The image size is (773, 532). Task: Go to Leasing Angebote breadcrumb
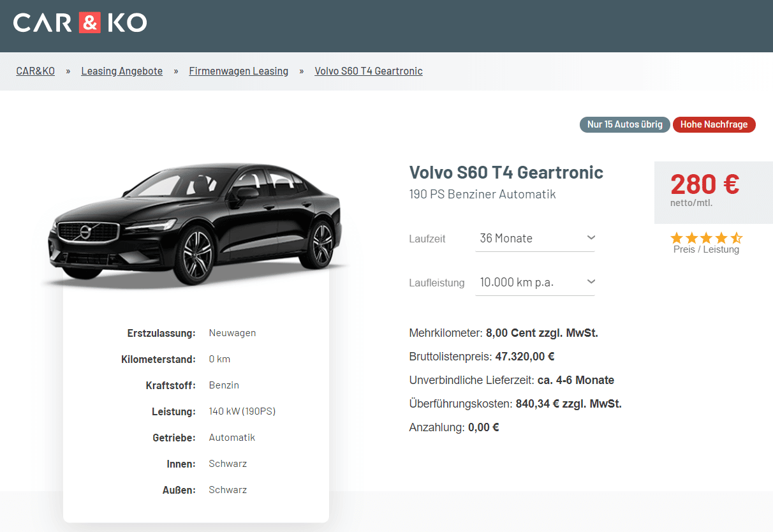122,71
